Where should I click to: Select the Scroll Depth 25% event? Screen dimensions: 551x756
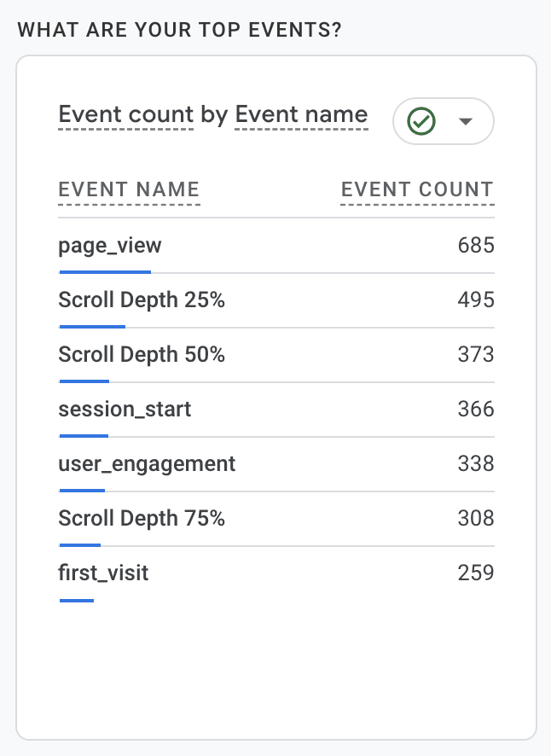tap(142, 300)
